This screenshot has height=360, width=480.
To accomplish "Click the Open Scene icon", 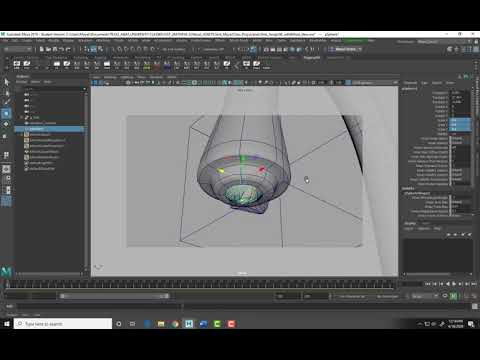I will [48, 49].
